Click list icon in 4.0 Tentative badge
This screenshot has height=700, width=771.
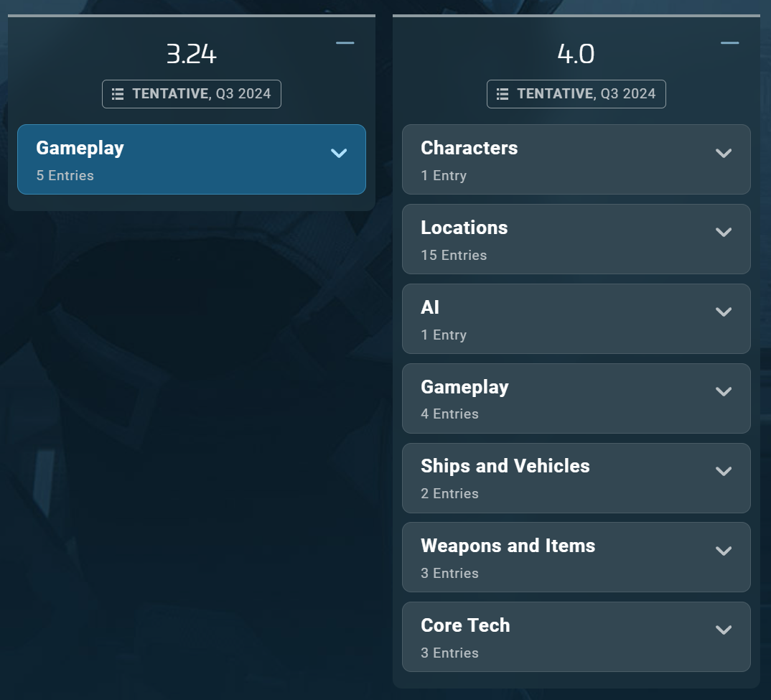(503, 94)
